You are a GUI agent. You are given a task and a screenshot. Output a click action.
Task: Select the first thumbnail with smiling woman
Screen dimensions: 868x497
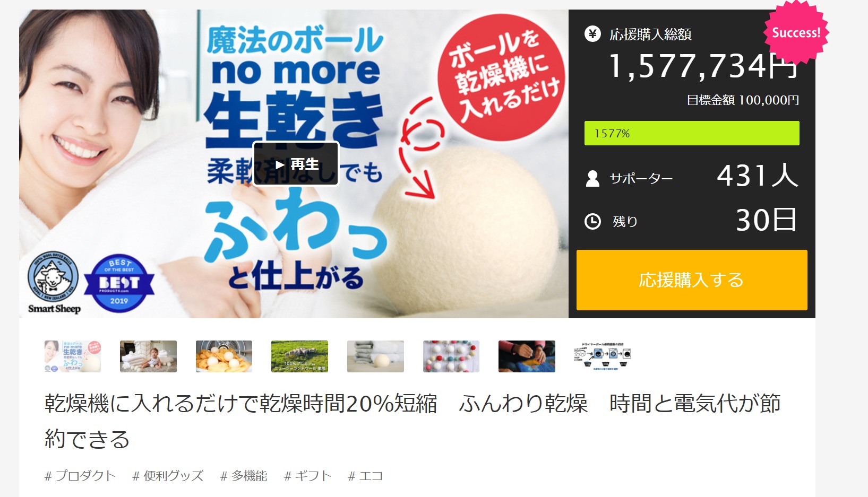[73, 356]
